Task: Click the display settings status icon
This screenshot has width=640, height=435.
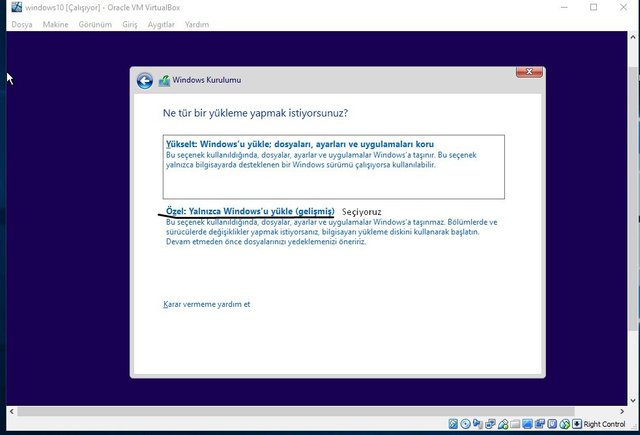Action: point(528,424)
